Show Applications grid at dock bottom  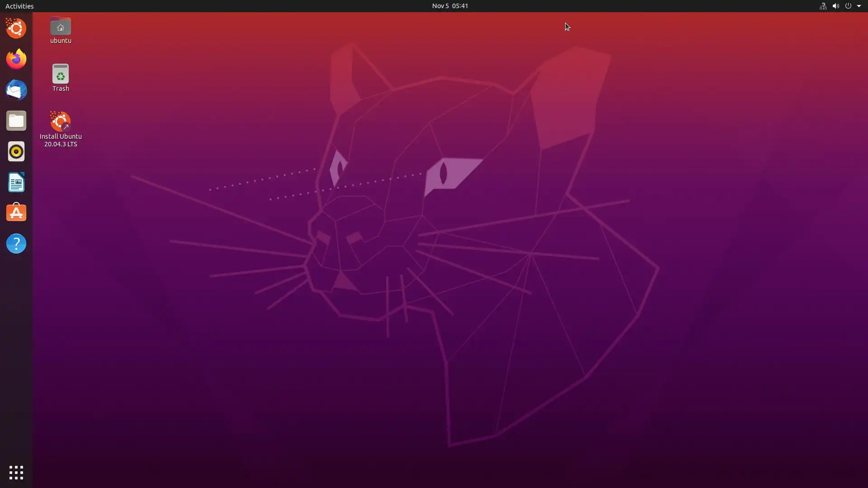16,473
